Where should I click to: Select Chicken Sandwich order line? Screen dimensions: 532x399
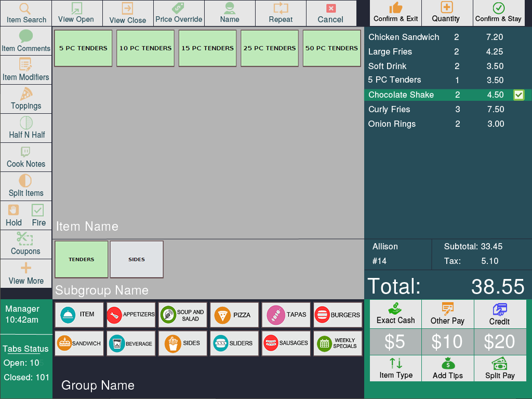click(448, 37)
